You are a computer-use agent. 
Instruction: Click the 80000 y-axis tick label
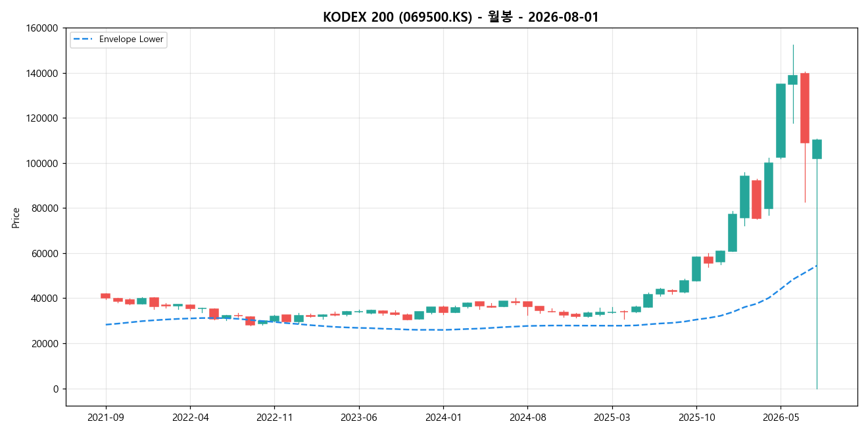[43, 208]
